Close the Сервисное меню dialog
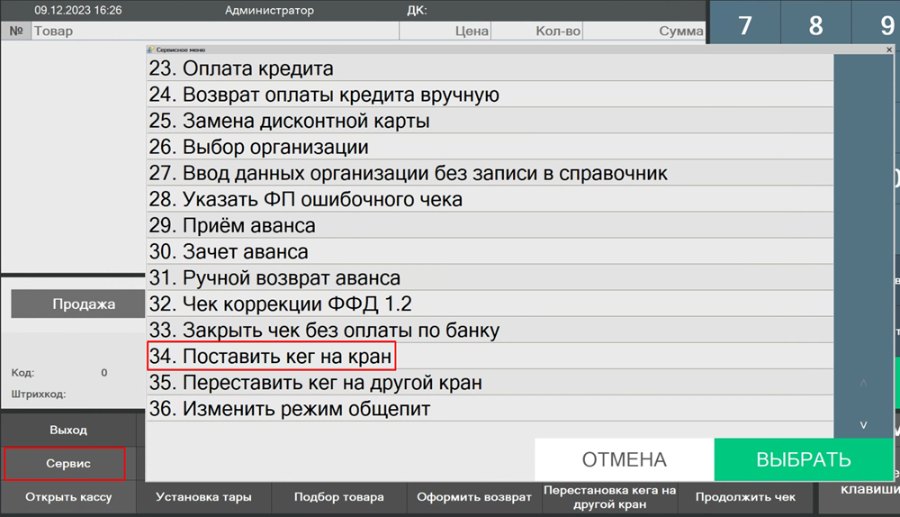Viewport: 900px width, 517px height. coord(889,50)
